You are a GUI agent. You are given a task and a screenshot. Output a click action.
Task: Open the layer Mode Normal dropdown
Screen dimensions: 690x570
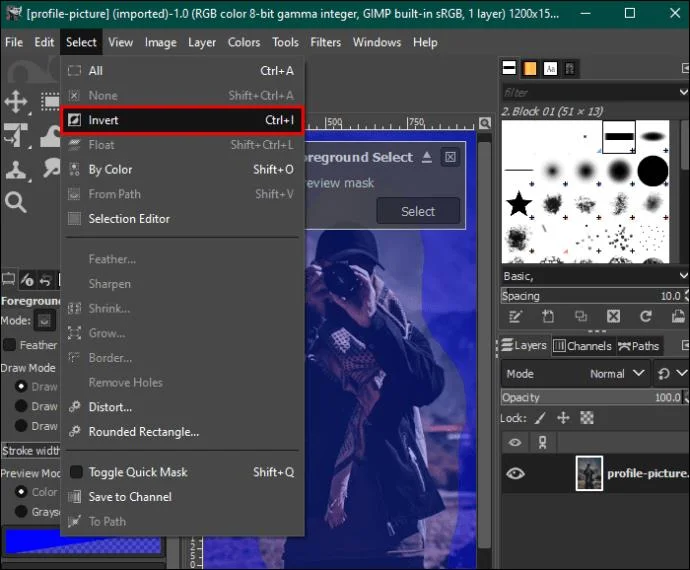[x=575, y=374]
